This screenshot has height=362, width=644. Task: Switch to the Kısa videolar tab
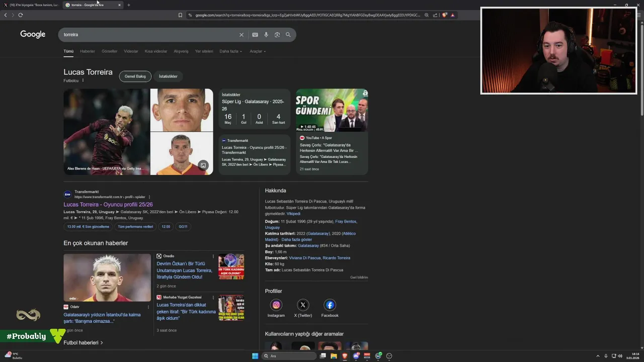(x=156, y=51)
